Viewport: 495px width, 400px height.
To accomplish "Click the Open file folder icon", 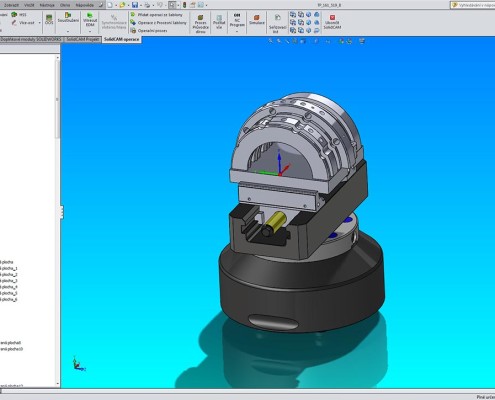I will (x=122, y=5).
